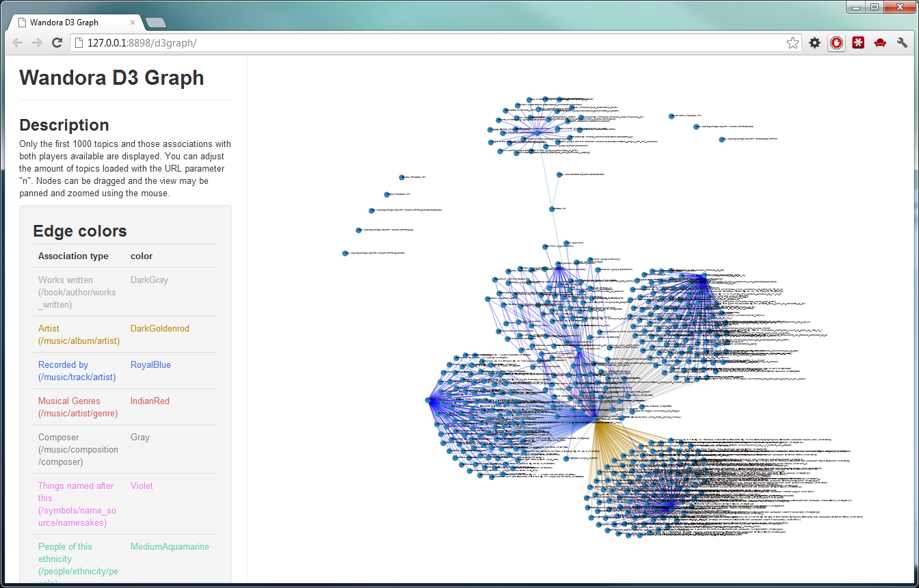
Task: Click the DarkGoldenrod color label
Action: coord(159,328)
